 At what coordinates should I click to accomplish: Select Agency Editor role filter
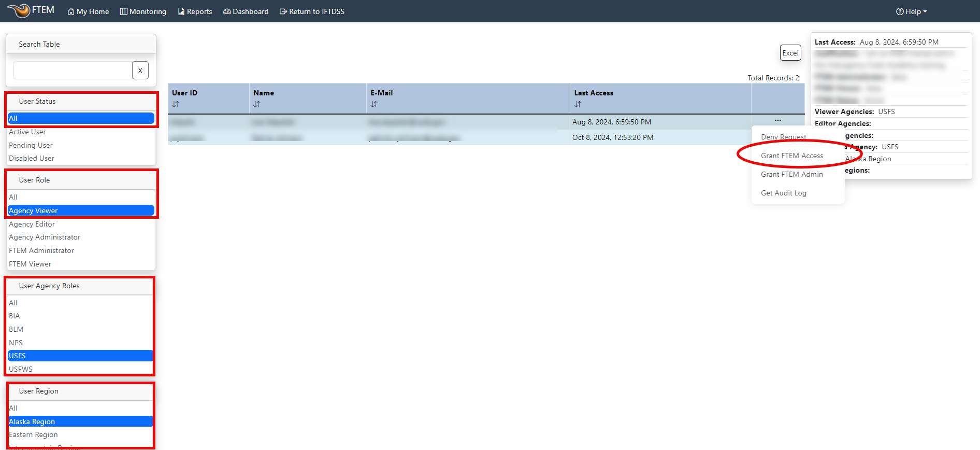[81, 224]
